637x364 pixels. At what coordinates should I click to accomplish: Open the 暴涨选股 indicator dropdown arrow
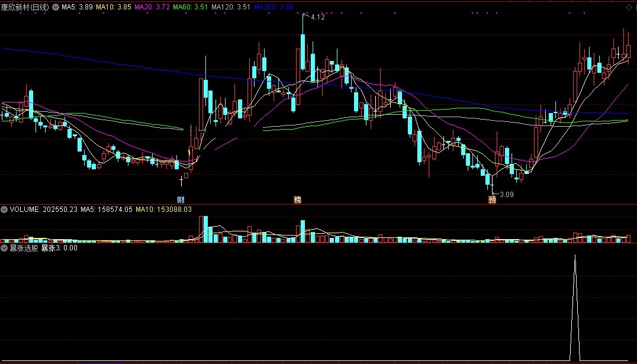point(4,248)
